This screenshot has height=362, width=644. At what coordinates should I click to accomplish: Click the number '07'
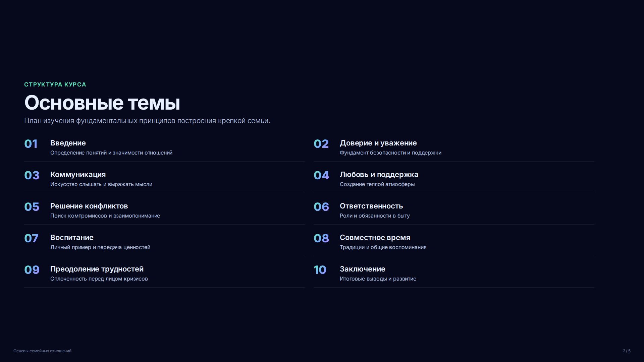[31, 238]
